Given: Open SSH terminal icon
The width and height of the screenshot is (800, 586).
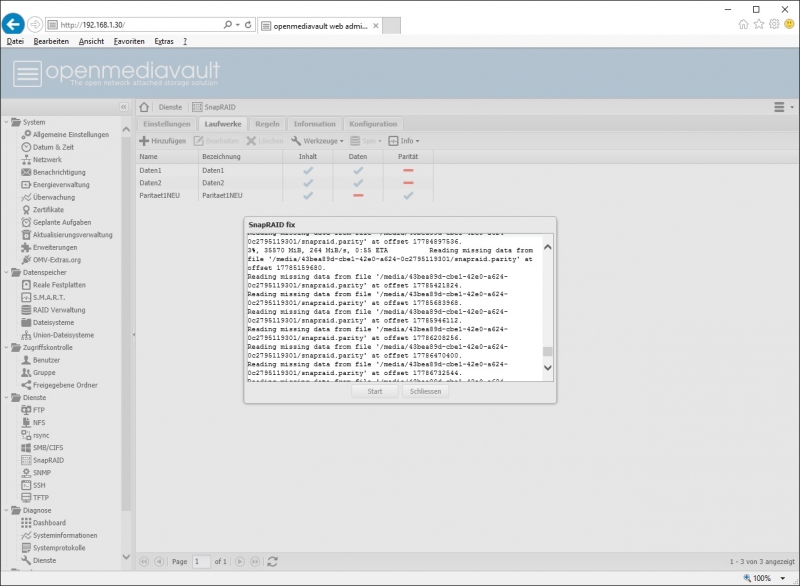Looking at the screenshot, I should click(26, 485).
